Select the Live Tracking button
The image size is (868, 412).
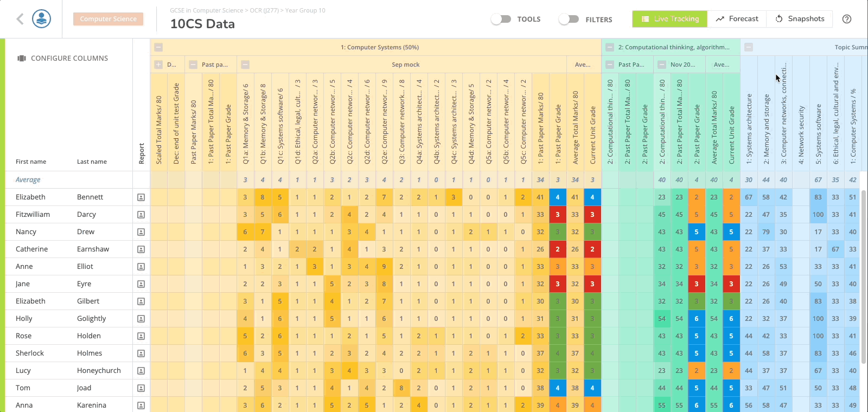670,19
